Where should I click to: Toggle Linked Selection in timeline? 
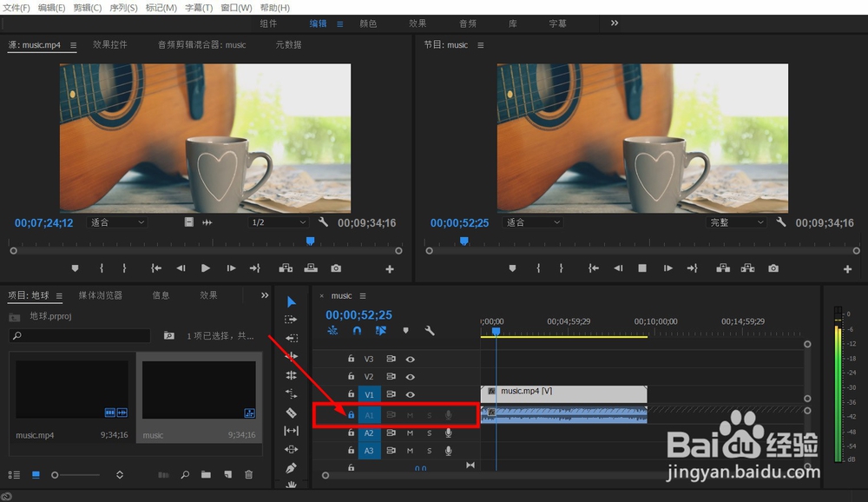pyautogui.click(x=381, y=331)
